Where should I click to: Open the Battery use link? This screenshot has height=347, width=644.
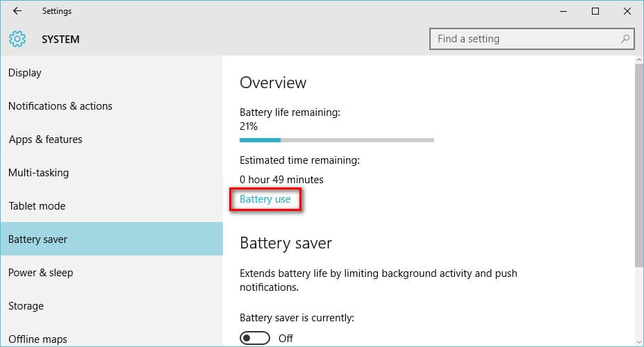click(265, 199)
